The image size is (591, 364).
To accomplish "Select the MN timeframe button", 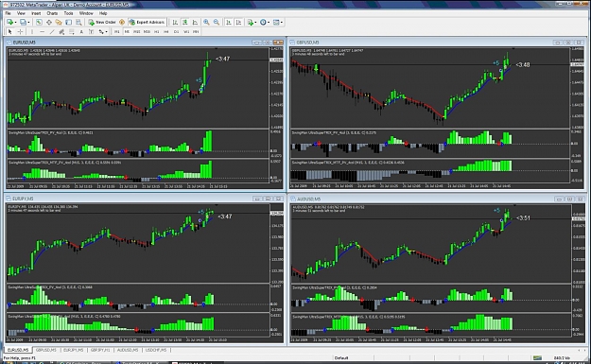I will (x=196, y=31).
